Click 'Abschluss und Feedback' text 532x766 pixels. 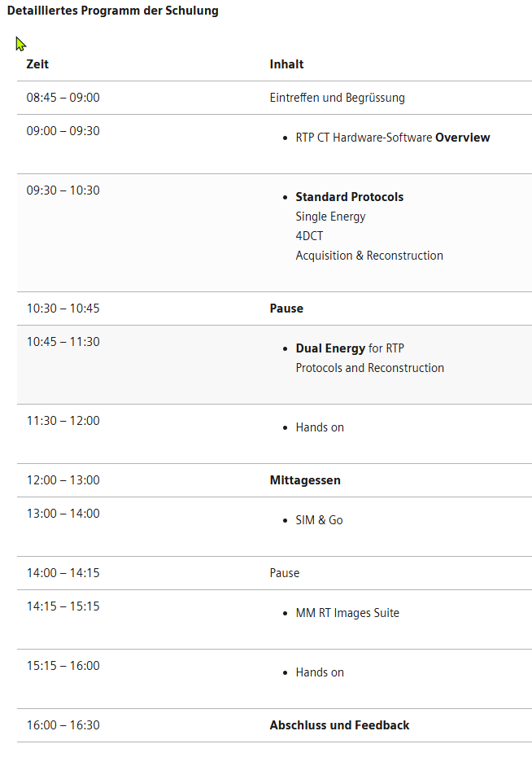pos(339,725)
